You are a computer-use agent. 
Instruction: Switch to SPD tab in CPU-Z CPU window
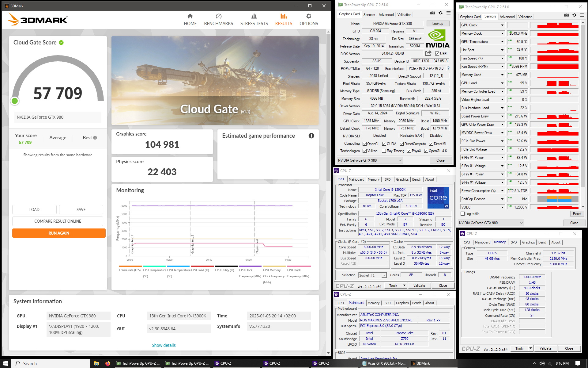387,179
